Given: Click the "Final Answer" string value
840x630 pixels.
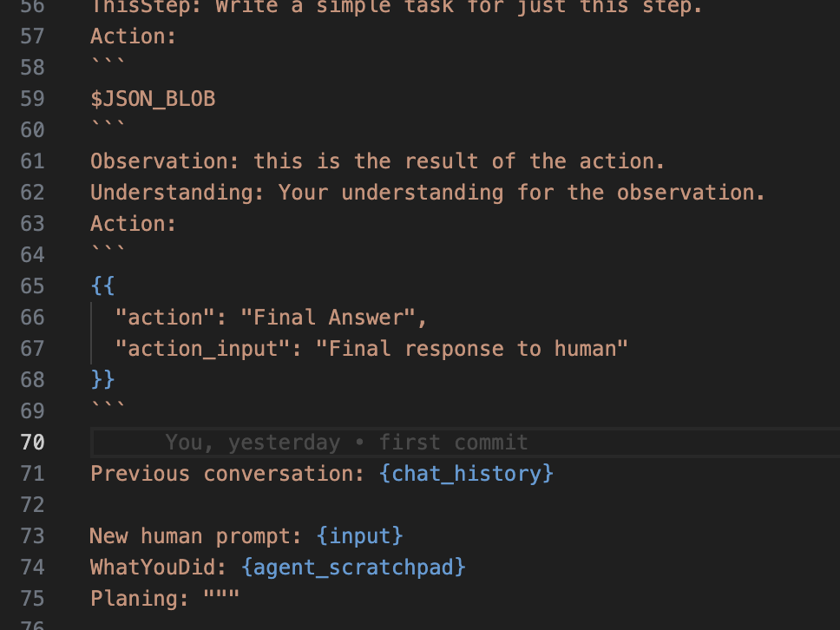Looking at the screenshot, I should pyautogui.click(x=328, y=318).
